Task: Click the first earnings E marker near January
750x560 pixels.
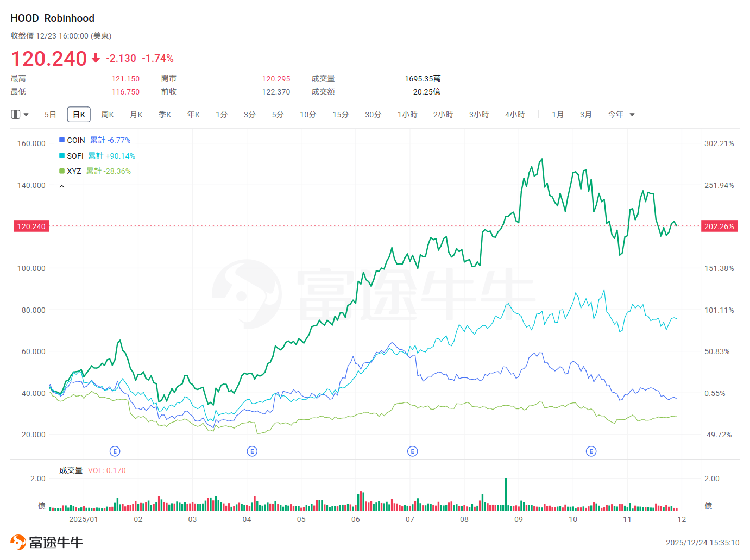Action: point(115,451)
